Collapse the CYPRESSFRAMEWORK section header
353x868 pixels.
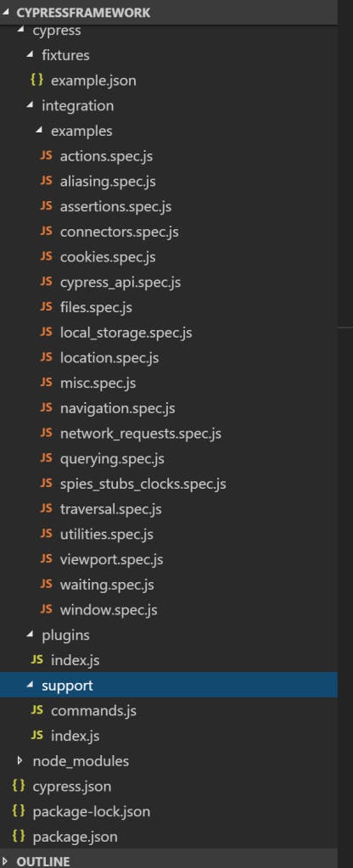[x=7, y=12]
